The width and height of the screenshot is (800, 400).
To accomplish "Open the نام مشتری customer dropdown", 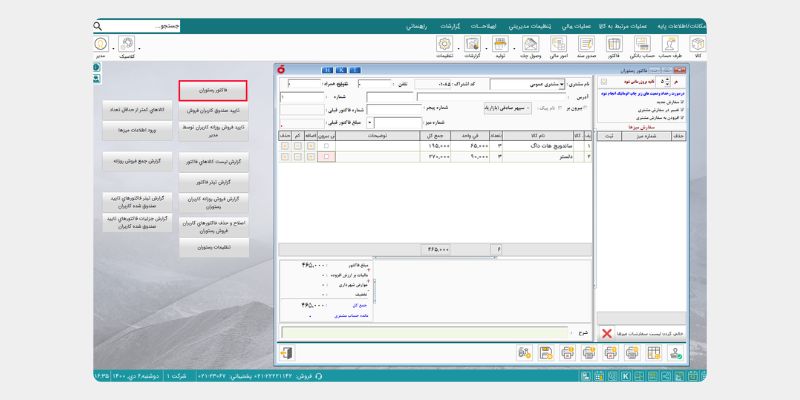I will [562, 84].
